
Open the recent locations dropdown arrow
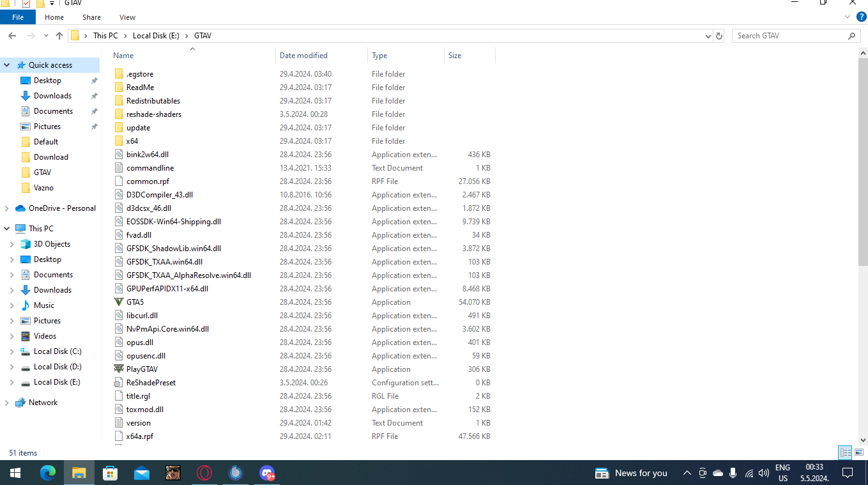(46, 36)
